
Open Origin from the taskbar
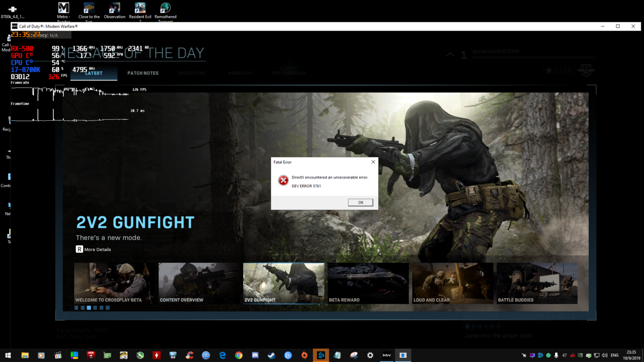point(304,355)
